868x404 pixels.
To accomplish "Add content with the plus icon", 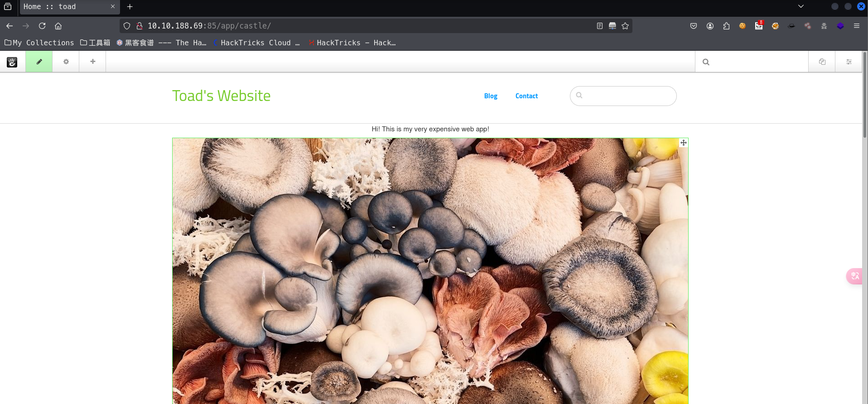I will pos(93,62).
